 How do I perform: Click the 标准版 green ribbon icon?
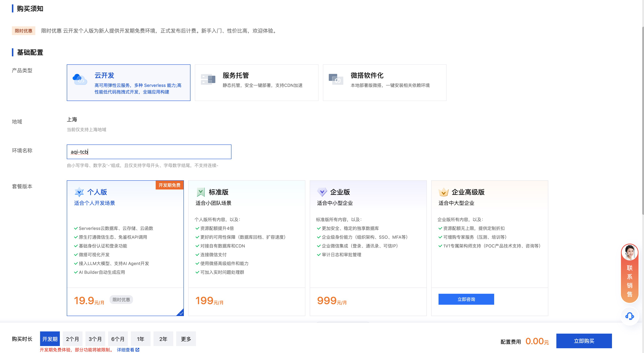point(201,192)
